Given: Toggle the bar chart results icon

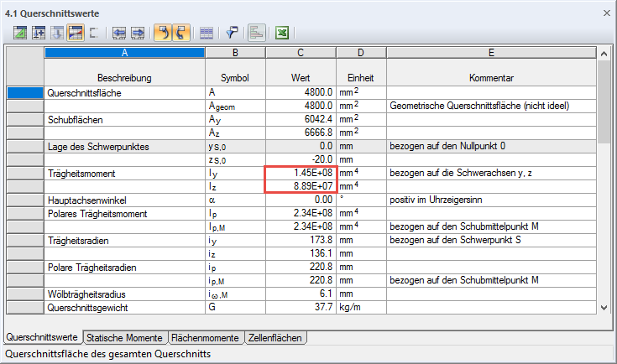Looking at the screenshot, I should coord(257,33).
